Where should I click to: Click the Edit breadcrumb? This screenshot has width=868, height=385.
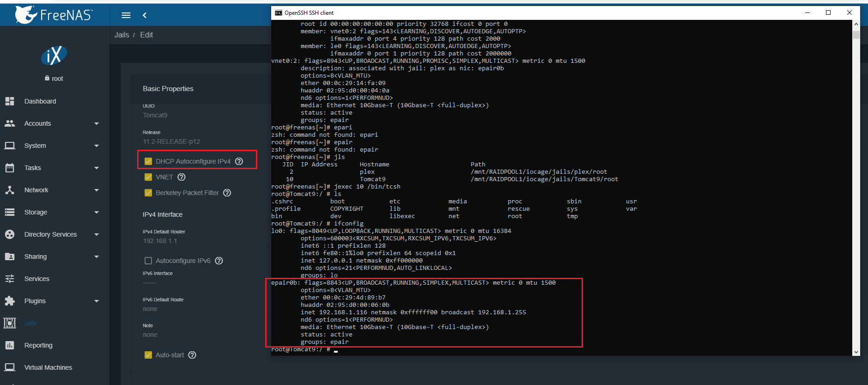(146, 35)
